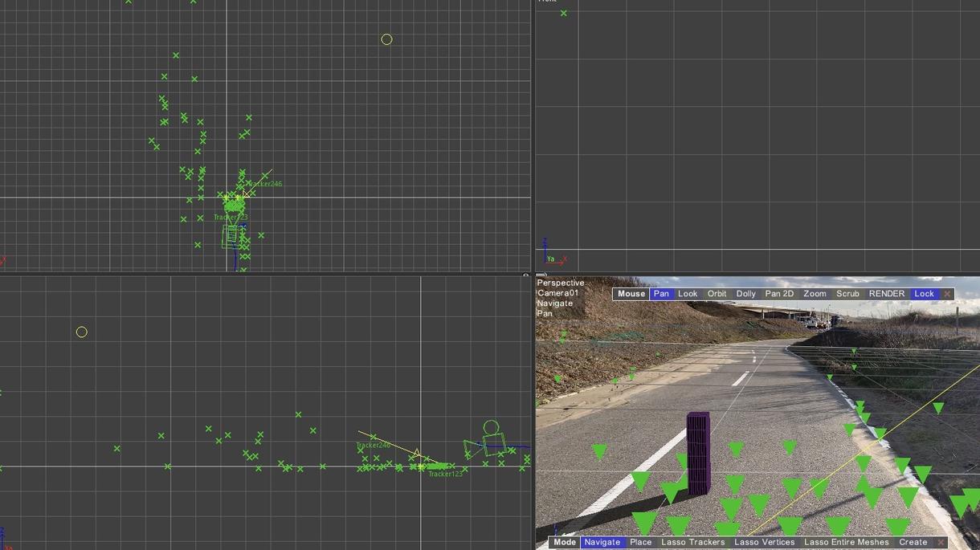
Task: Select the yellow light circle in bottom-left view
Action: pos(82,332)
